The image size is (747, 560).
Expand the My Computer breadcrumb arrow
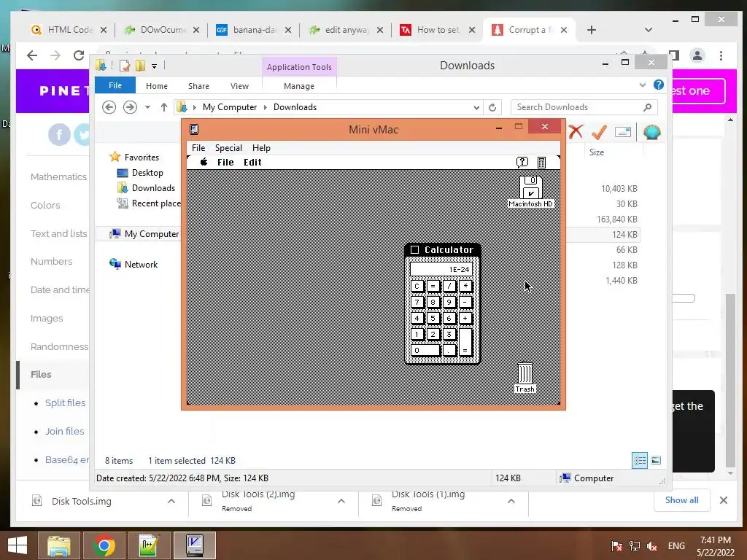point(266,107)
